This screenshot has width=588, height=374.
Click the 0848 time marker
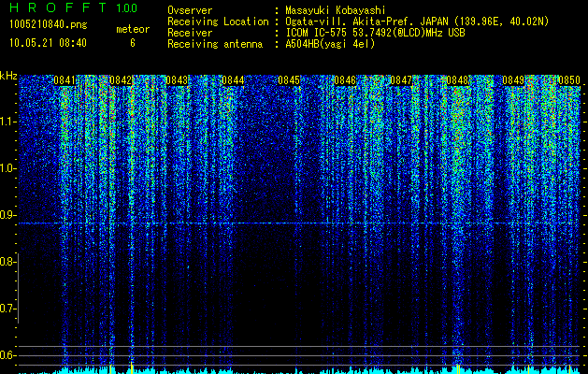click(457, 80)
